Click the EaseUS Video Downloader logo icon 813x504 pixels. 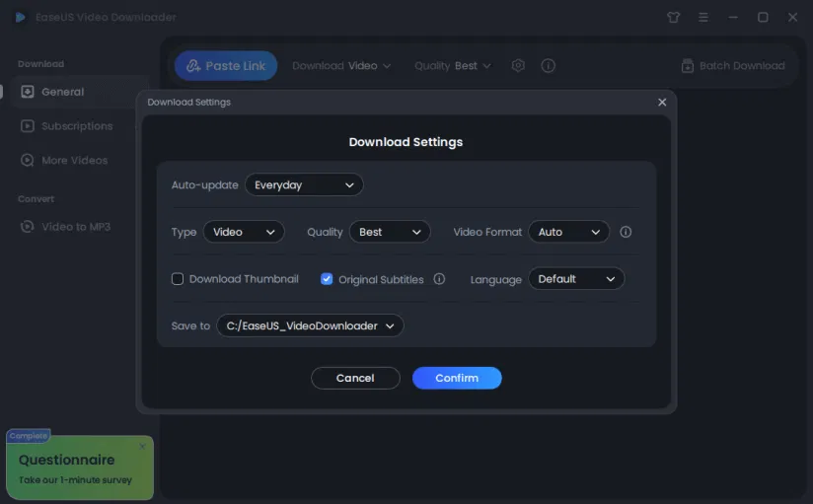coord(20,17)
